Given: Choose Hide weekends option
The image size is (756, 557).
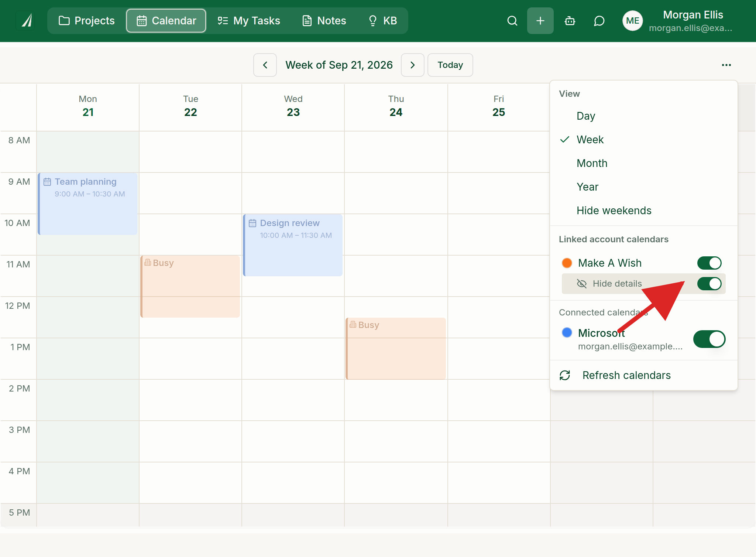Looking at the screenshot, I should pos(643,211).
